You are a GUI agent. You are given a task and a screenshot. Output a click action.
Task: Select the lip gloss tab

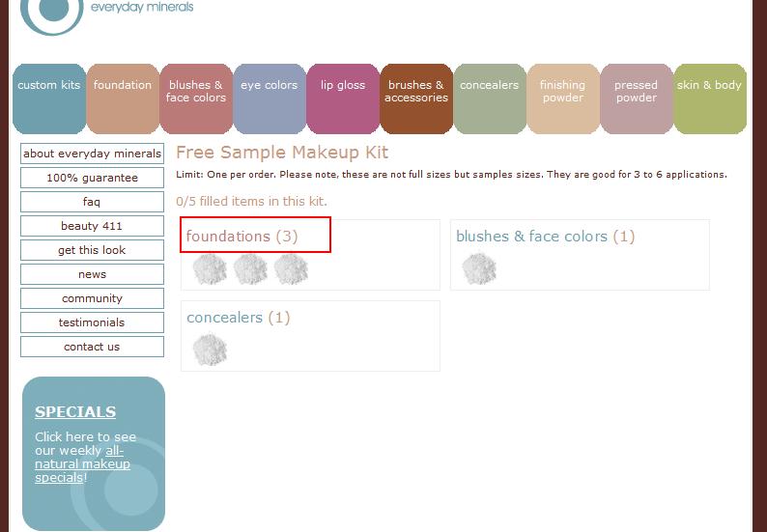point(343,98)
